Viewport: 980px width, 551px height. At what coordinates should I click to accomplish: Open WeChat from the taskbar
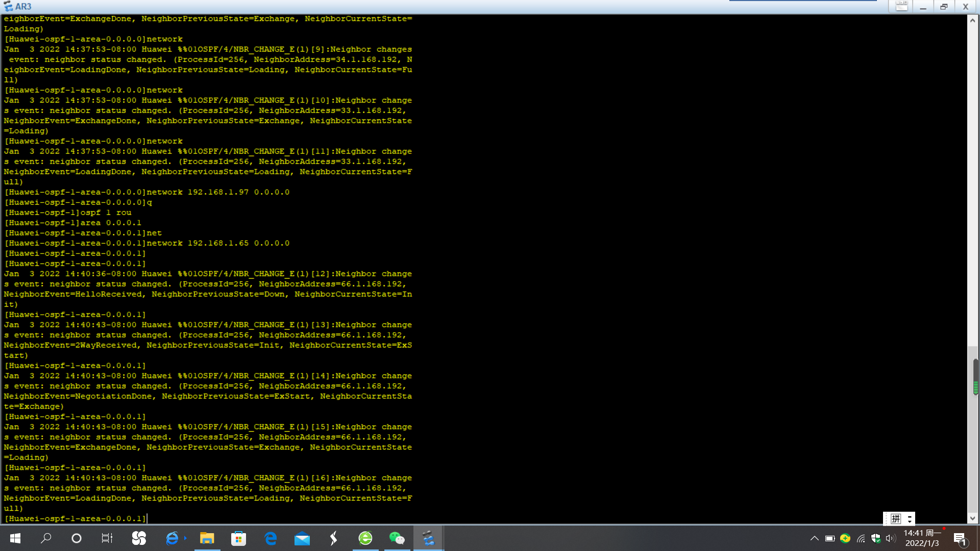(397, 538)
